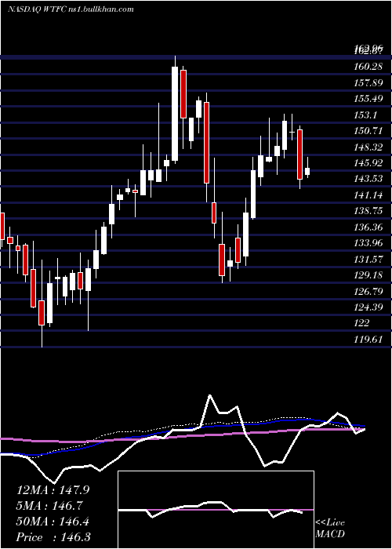The width and height of the screenshot is (392, 549).
Task: Select the 131.57 price axis label
Action: click(368, 259)
